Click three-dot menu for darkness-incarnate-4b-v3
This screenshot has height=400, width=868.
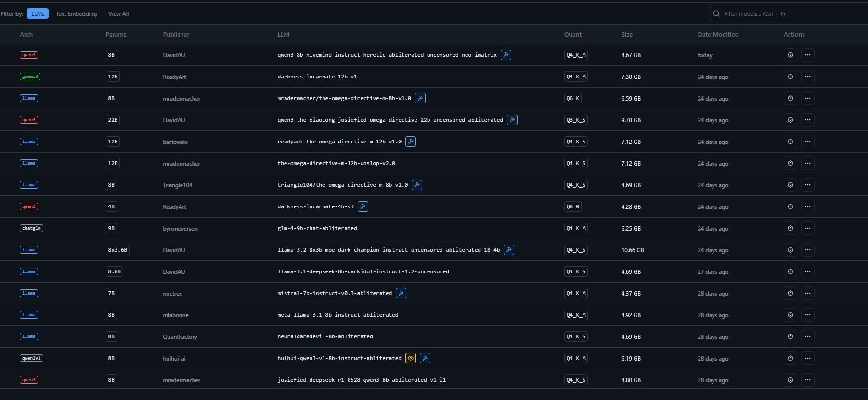click(x=808, y=206)
